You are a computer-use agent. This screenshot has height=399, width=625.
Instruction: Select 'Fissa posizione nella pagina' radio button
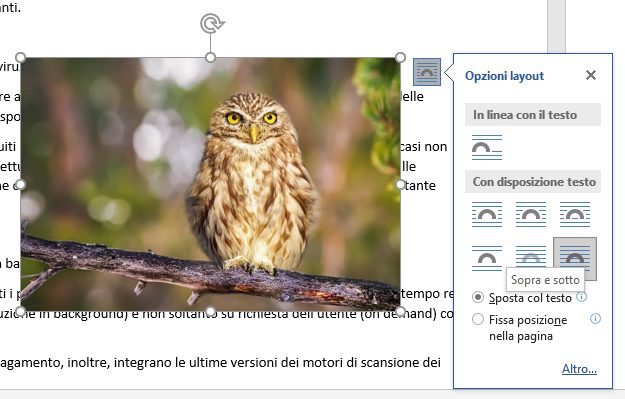(478, 319)
